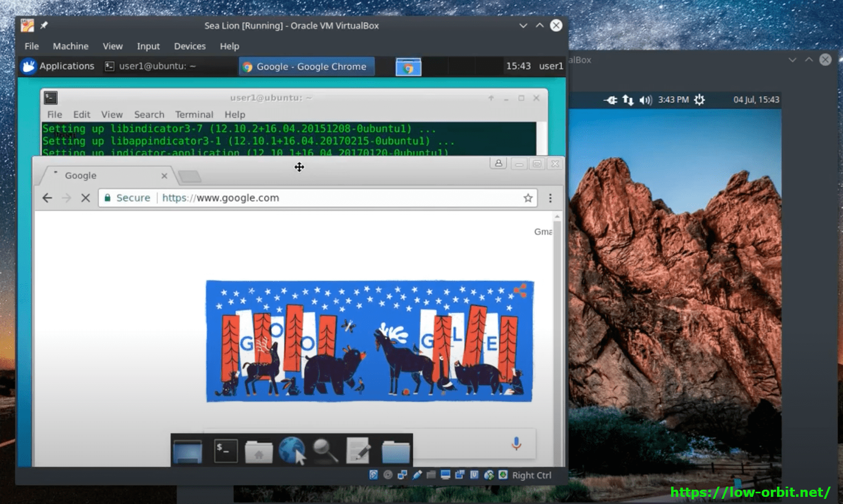
Task: Close the Google tab in Chrome
Action: [164, 176]
